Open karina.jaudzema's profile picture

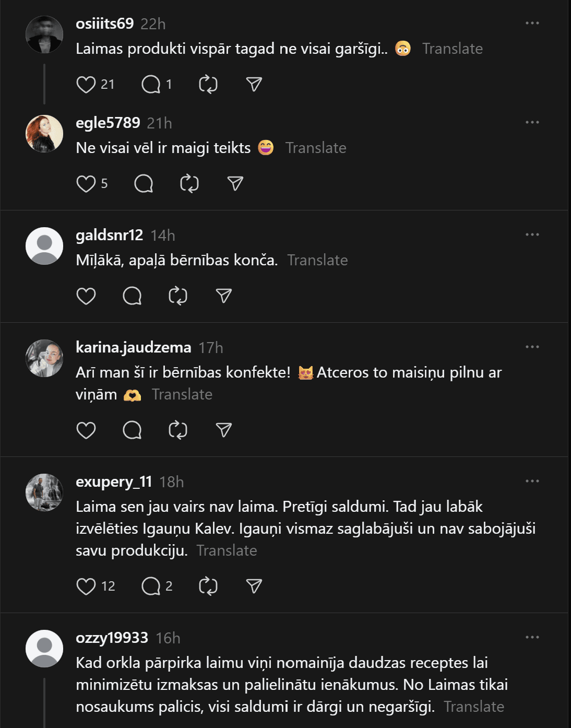pos(44,358)
